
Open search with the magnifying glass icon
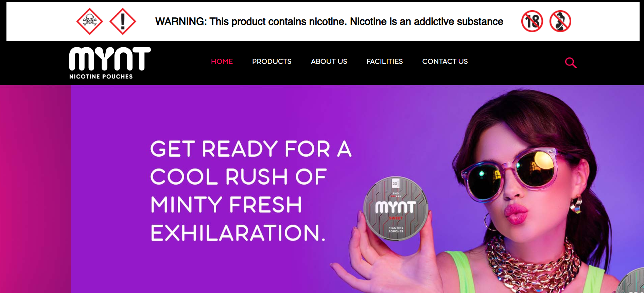tap(571, 63)
